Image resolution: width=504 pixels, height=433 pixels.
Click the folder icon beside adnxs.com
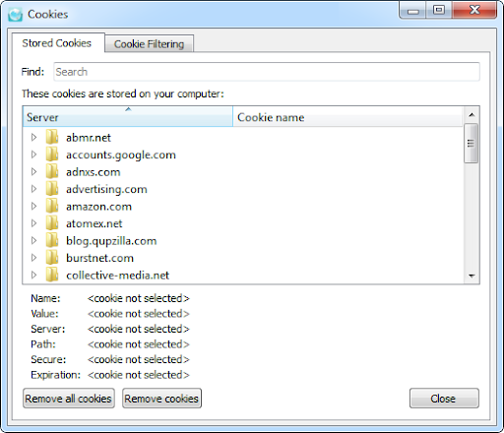pos(52,171)
